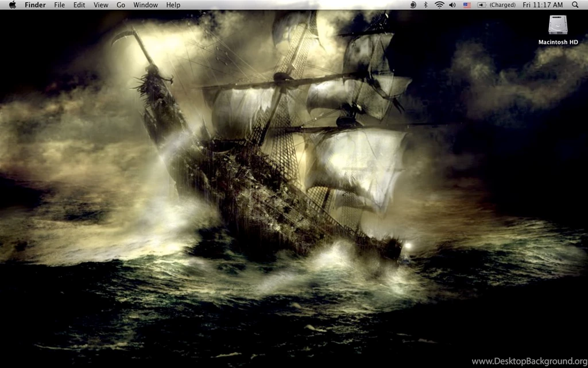The width and height of the screenshot is (588, 368).
Task: Click the battery icon in menu bar
Action: coord(481,5)
